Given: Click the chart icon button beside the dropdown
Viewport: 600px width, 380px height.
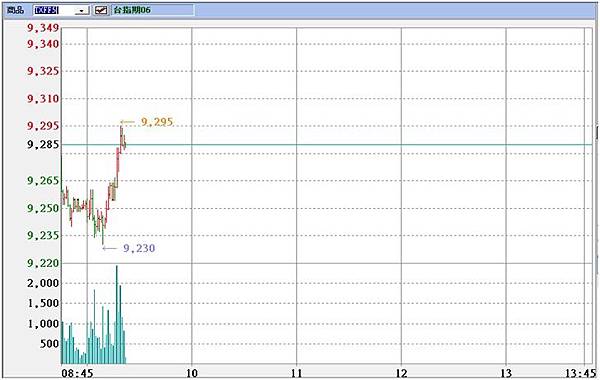Looking at the screenshot, I should click(101, 10).
